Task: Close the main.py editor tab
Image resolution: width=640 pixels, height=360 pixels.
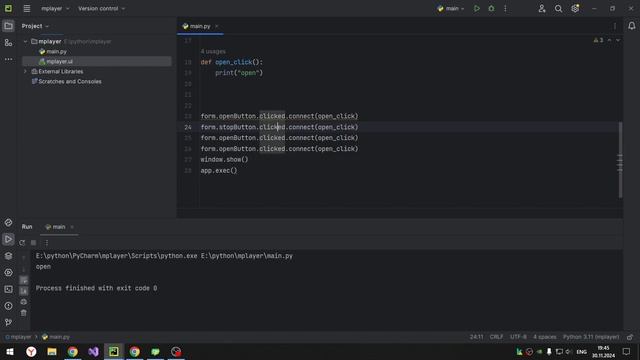Action: click(217, 26)
